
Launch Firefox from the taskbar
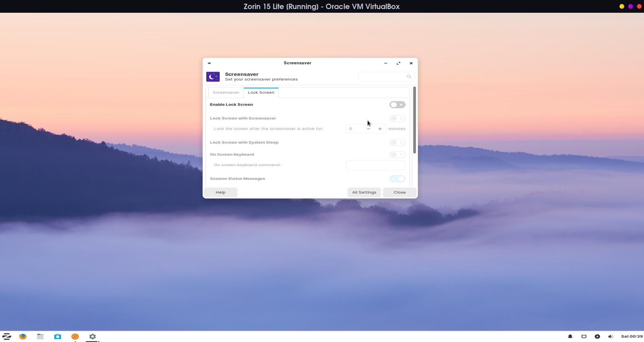[23, 336]
